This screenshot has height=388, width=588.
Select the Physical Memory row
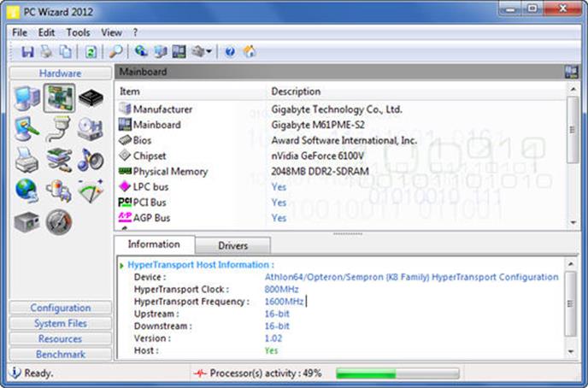169,171
